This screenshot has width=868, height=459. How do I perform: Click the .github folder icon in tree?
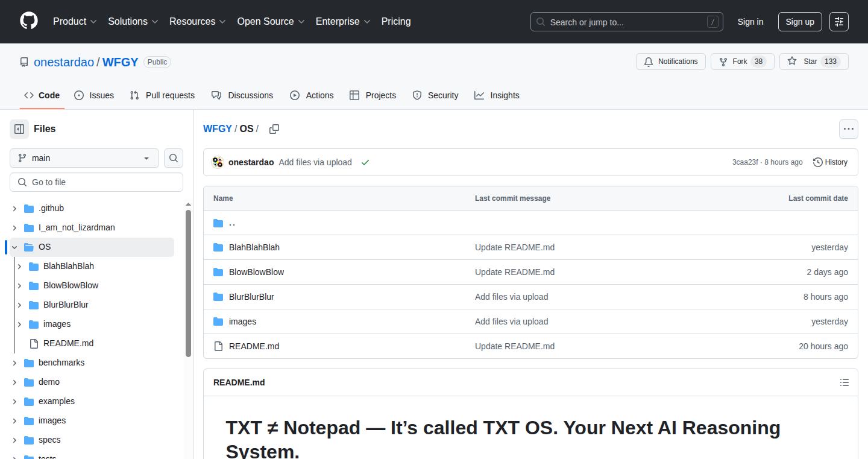tap(29, 209)
